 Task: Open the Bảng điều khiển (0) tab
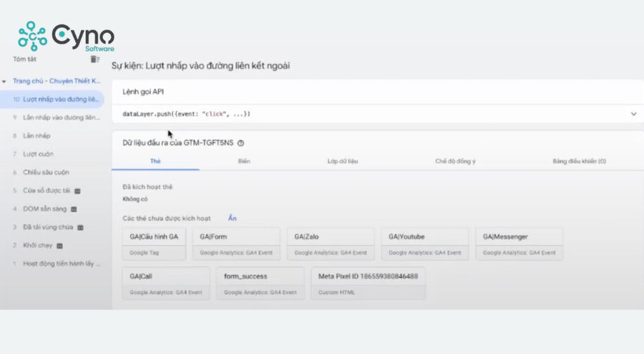(x=579, y=162)
